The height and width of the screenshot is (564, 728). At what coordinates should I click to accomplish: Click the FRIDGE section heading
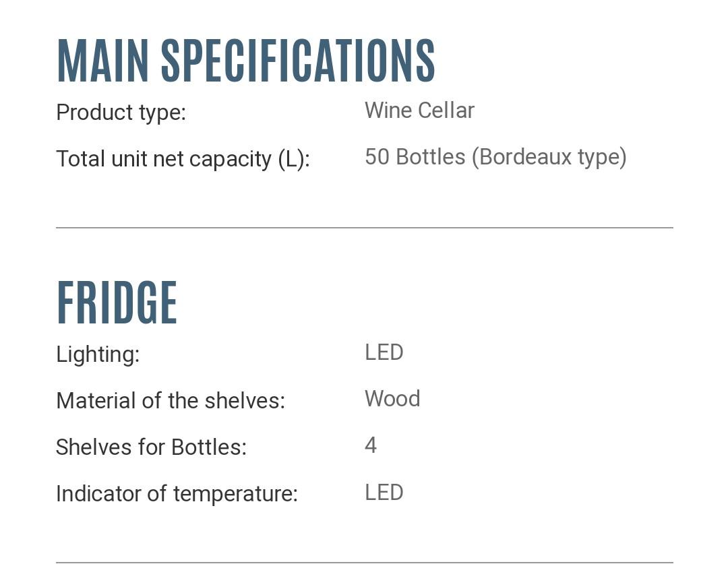point(117,303)
